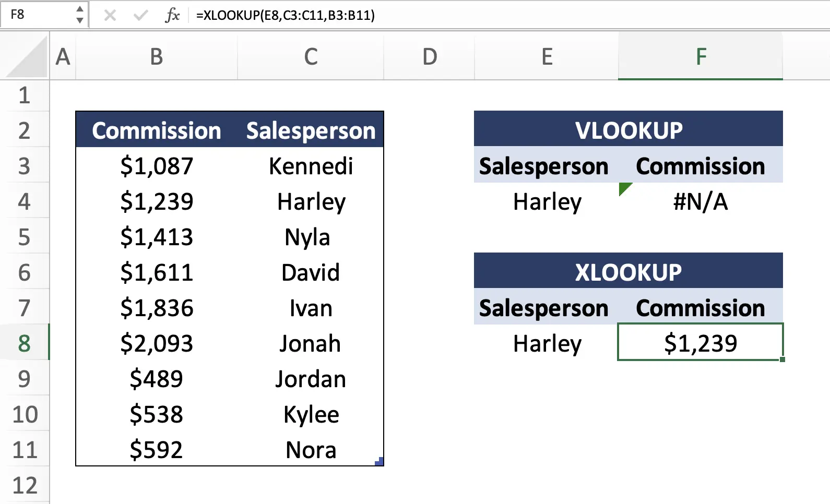
Task: Click the Enter checkmark icon in formula bar
Action: pos(140,15)
